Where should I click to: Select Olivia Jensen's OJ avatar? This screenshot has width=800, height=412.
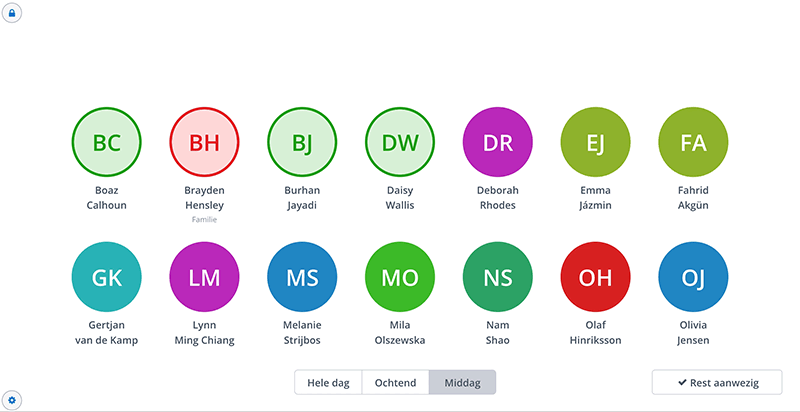(x=693, y=277)
